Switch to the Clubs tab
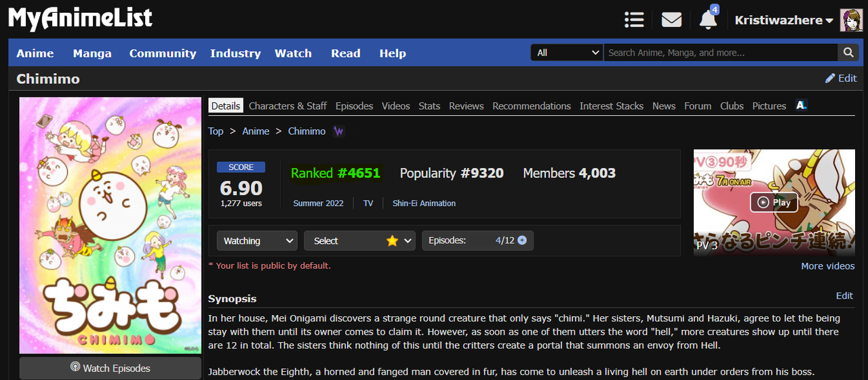This screenshot has width=868, height=380. click(732, 106)
